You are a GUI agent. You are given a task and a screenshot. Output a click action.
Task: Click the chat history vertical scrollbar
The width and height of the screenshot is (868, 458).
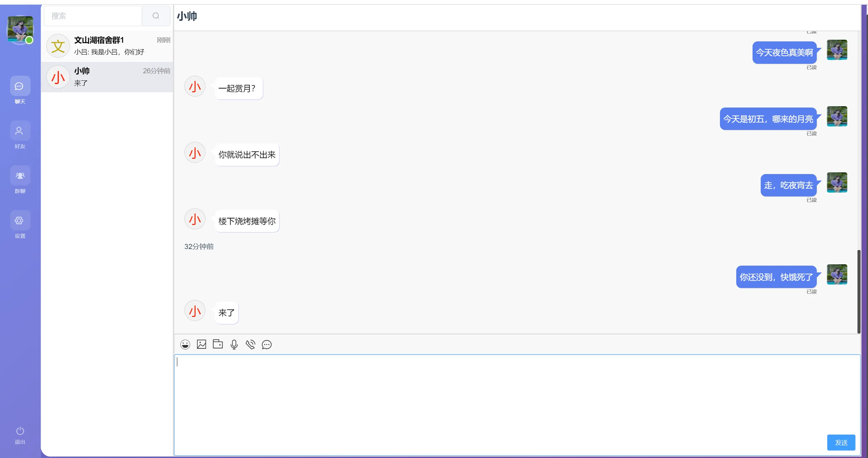[859, 291]
